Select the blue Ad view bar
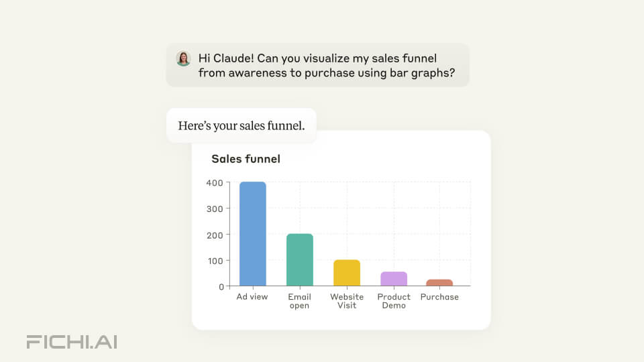 tap(253, 233)
